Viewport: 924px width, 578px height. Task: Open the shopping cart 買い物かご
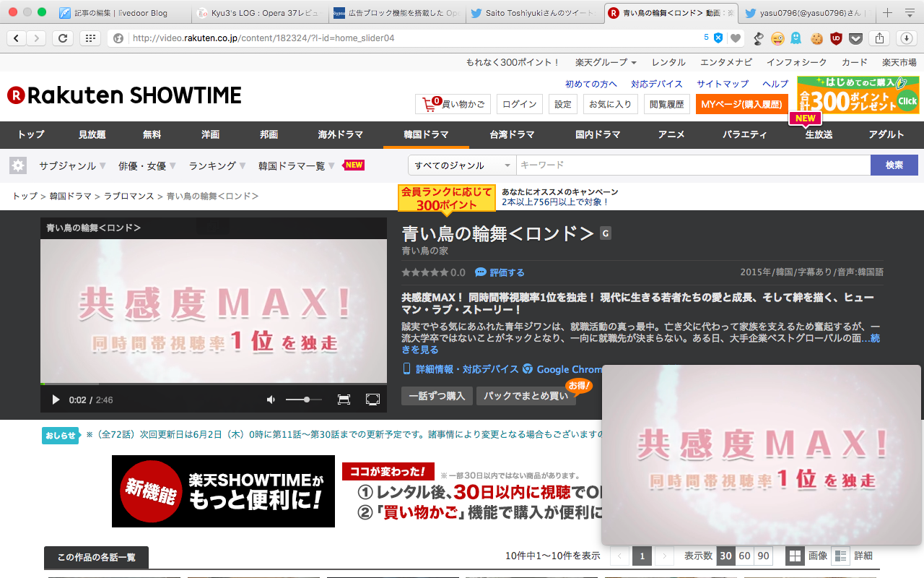(453, 104)
